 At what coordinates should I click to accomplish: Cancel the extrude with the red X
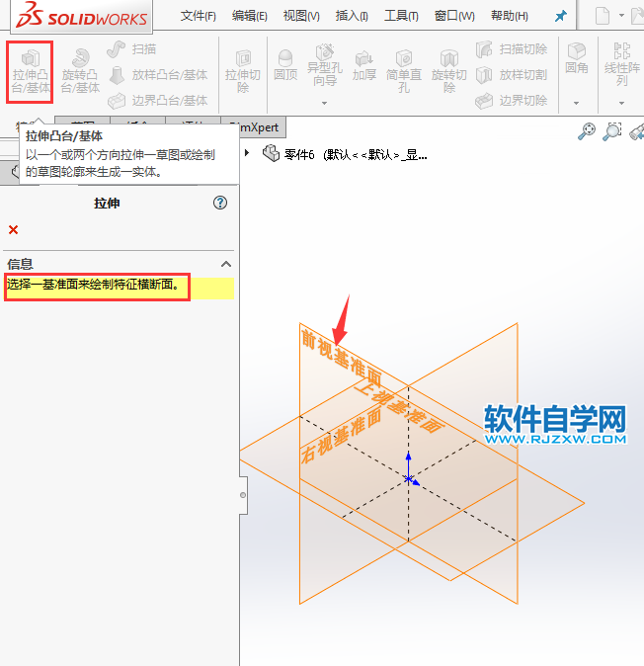pos(13,230)
